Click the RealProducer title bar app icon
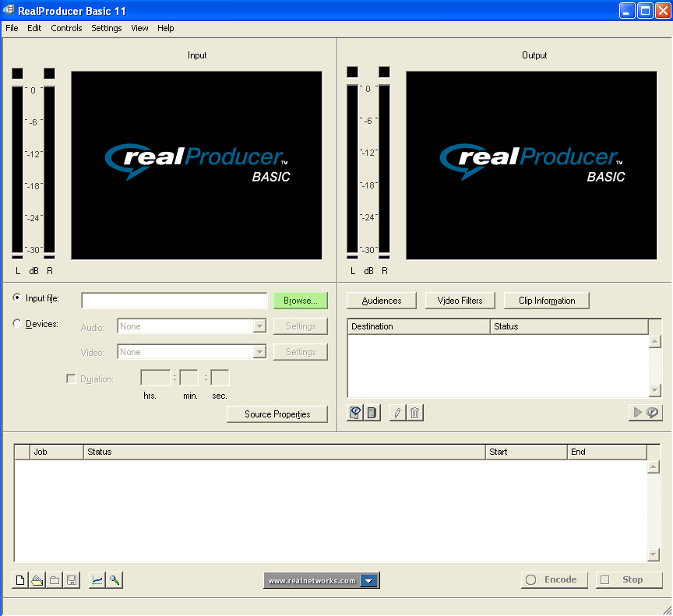The image size is (673, 616). (x=9, y=10)
